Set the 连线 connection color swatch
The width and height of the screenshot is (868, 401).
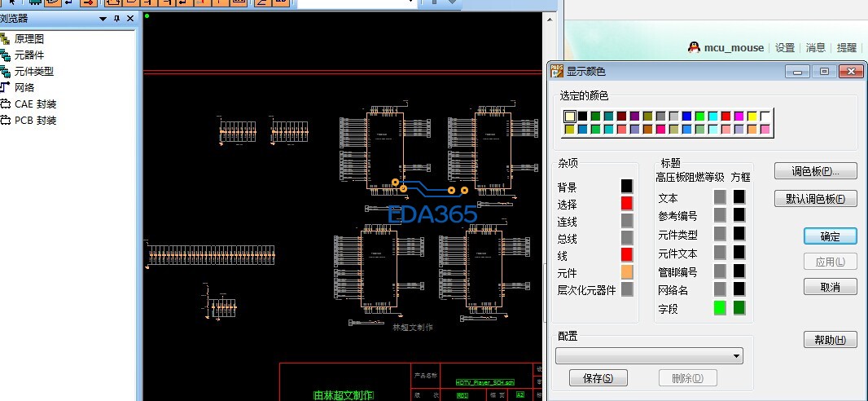[627, 220]
